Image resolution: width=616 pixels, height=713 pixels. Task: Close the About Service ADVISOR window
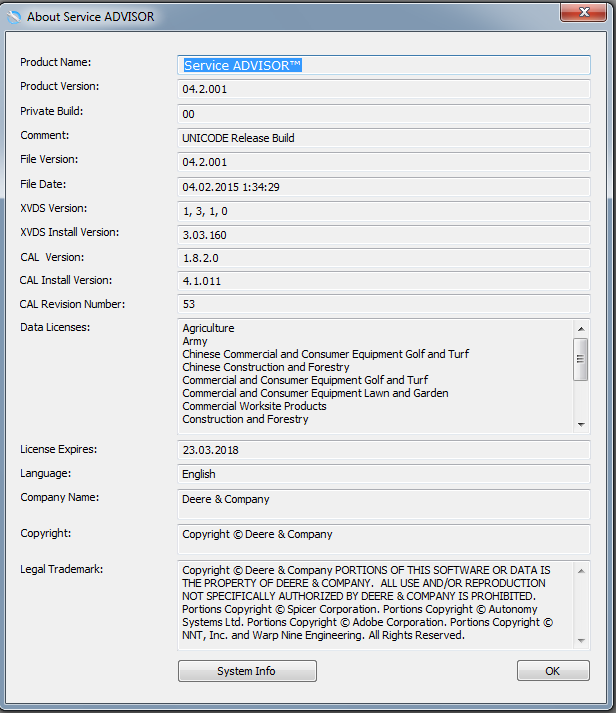[583, 12]
